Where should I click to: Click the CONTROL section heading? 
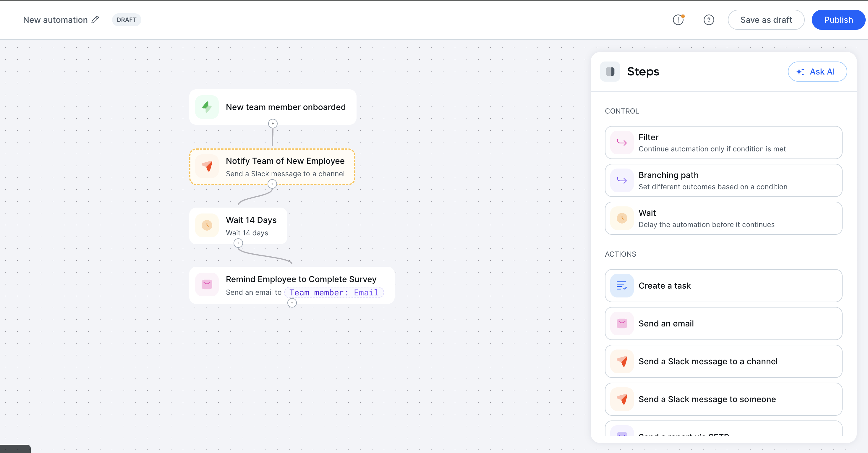pyautogui.click(x=622, y=111)
